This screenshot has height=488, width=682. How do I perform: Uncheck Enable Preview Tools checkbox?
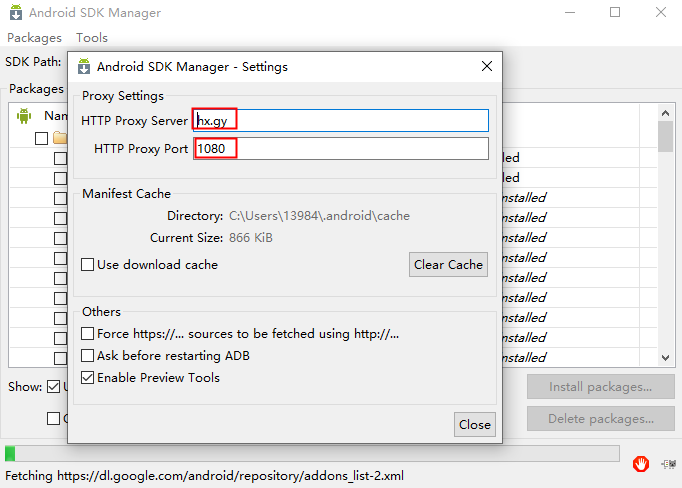[x=87, y=378]
